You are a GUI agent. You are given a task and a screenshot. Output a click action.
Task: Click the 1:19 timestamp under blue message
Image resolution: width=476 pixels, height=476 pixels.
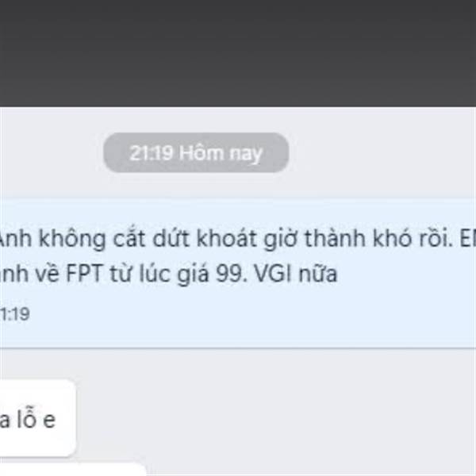(x=15, y=314)
